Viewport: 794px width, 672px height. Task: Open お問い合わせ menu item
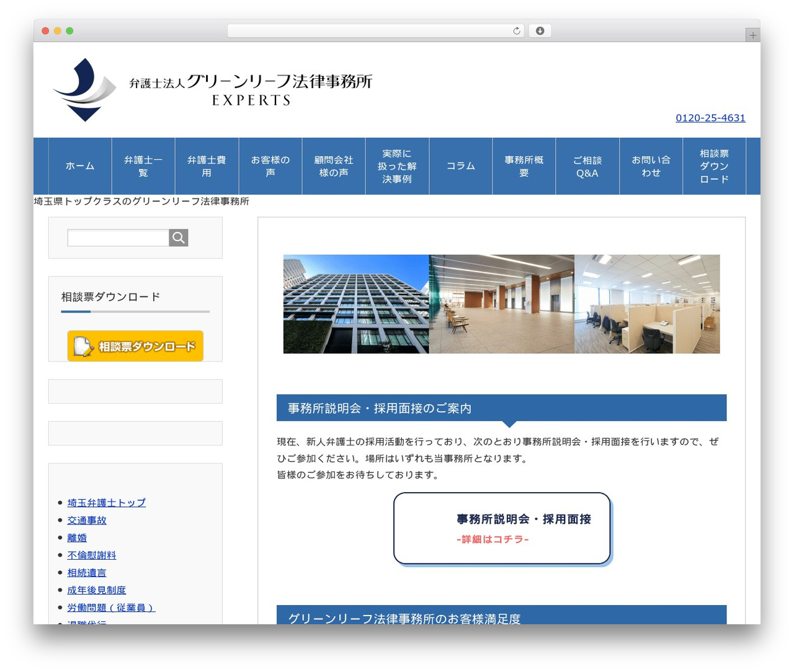click(x=651, y=166)
